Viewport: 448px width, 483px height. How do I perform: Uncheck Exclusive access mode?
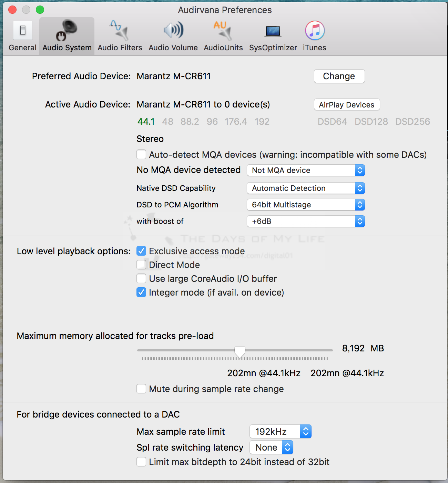(141, 251)
